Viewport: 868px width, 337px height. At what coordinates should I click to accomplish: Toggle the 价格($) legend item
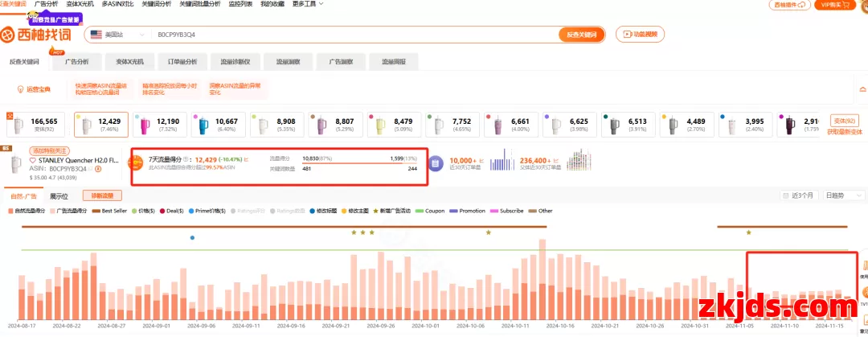143,211
